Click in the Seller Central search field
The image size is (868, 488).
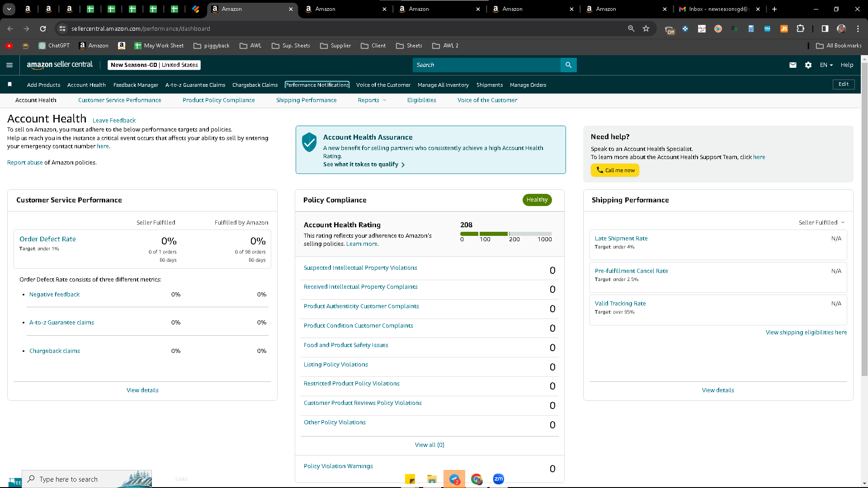[486, 65]
